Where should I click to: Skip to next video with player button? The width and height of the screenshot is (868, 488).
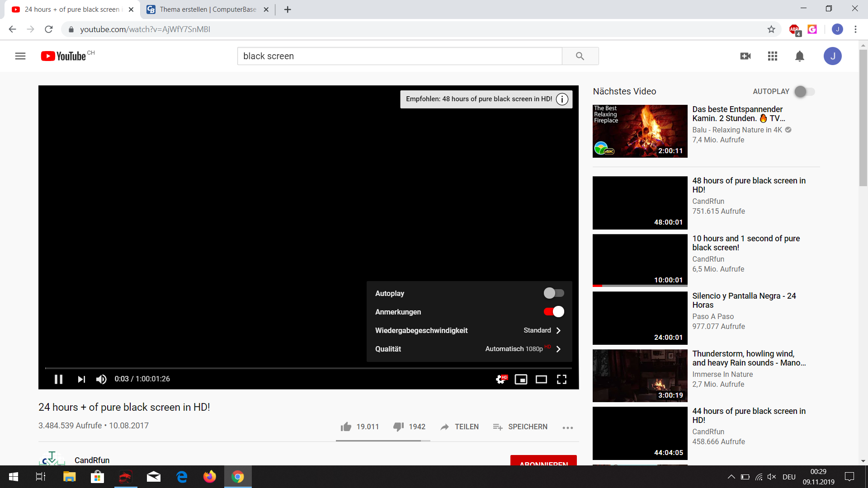pos(81,379)
